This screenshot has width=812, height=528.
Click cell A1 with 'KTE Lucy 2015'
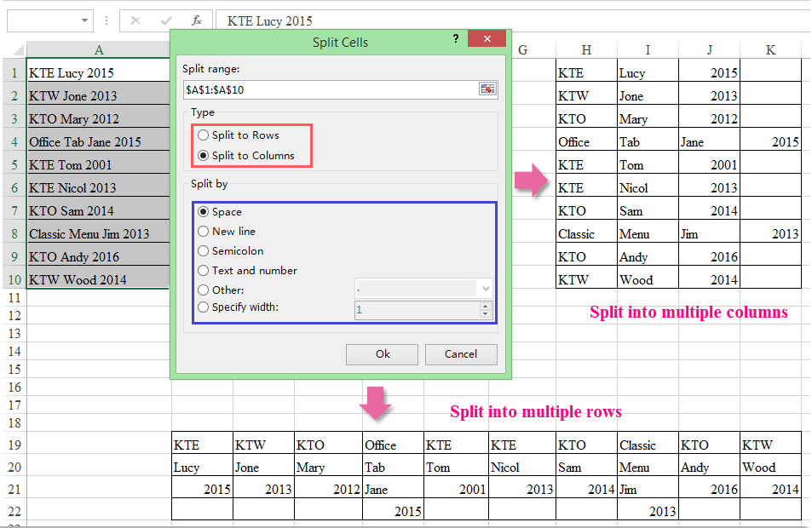pos(98,72)
